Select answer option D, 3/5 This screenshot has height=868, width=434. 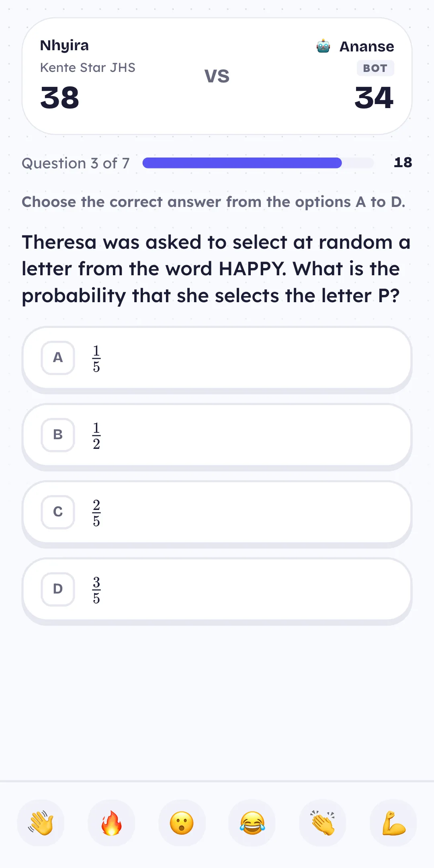point(217,590)
